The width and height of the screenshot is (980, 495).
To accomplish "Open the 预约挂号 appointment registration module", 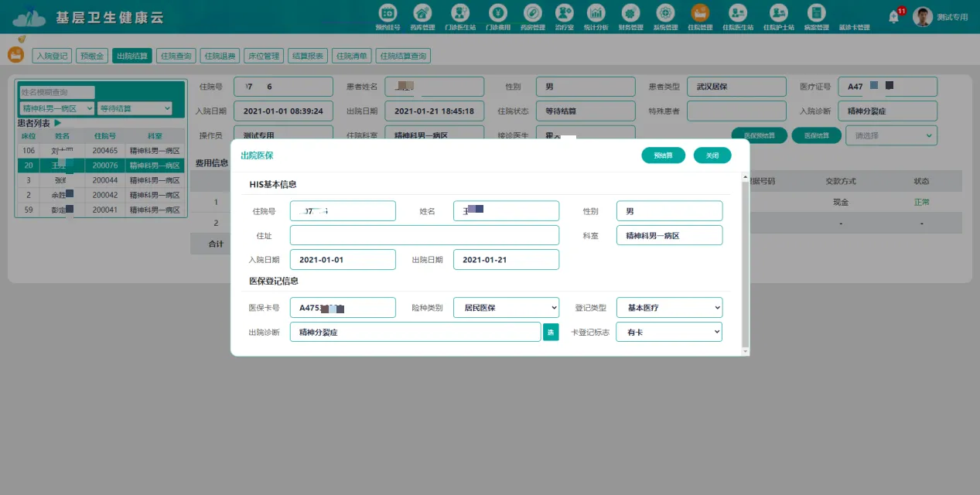I will pyautogui.click(x=388, y=15).
